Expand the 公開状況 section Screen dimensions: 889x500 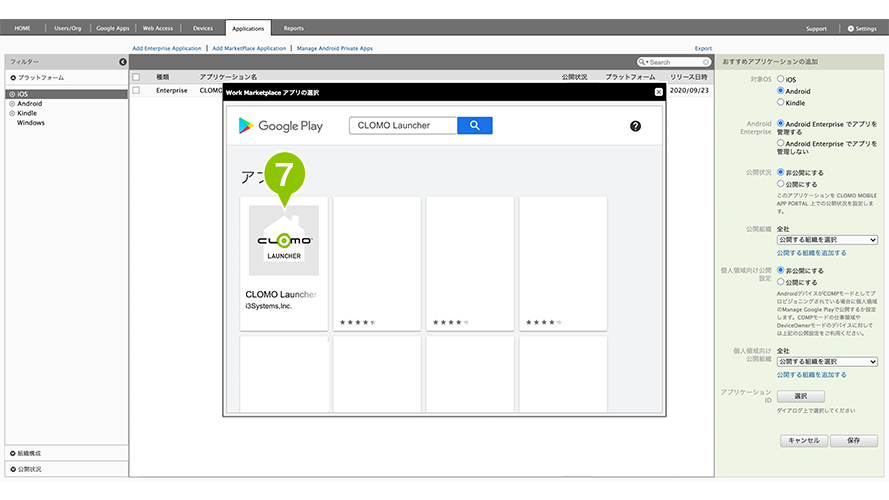[x=13, y=469]
